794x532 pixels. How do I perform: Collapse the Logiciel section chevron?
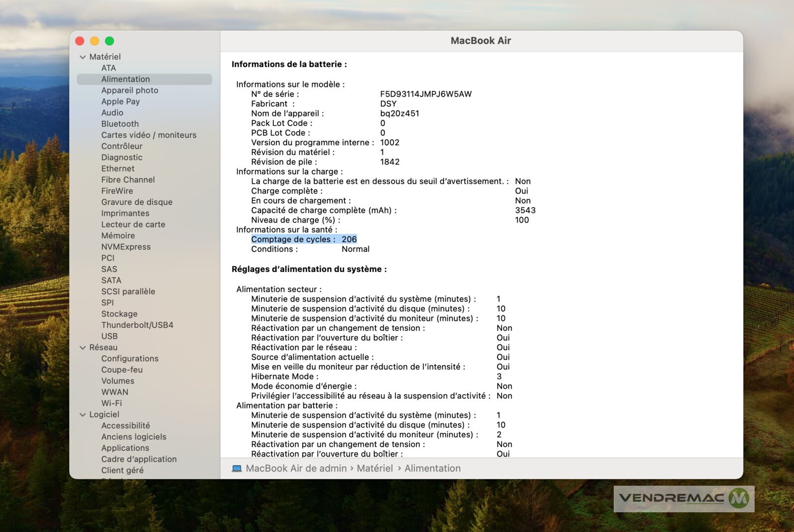[x=83, y=415]
